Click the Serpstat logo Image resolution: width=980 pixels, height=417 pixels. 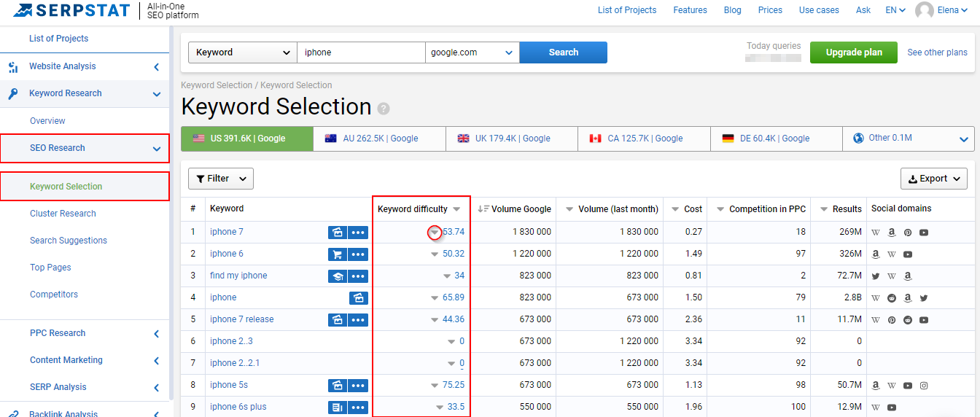click(x=70, y=11)
